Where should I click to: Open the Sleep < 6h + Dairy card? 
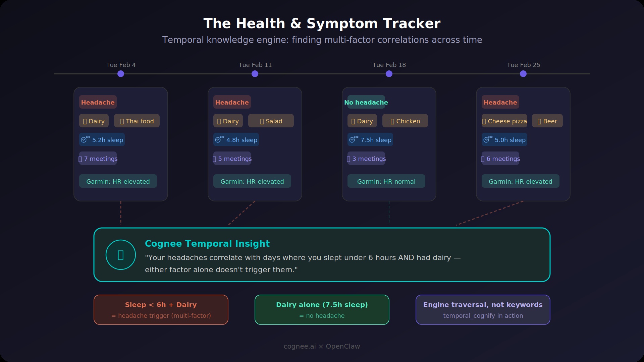[161, 310]
